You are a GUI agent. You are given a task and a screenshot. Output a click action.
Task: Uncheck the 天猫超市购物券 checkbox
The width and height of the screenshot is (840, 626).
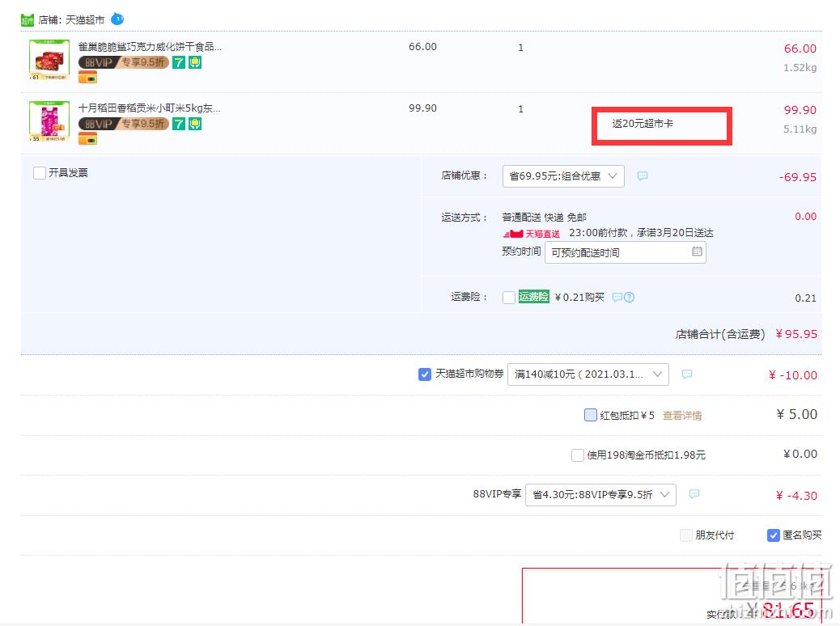tap(424, 374)
